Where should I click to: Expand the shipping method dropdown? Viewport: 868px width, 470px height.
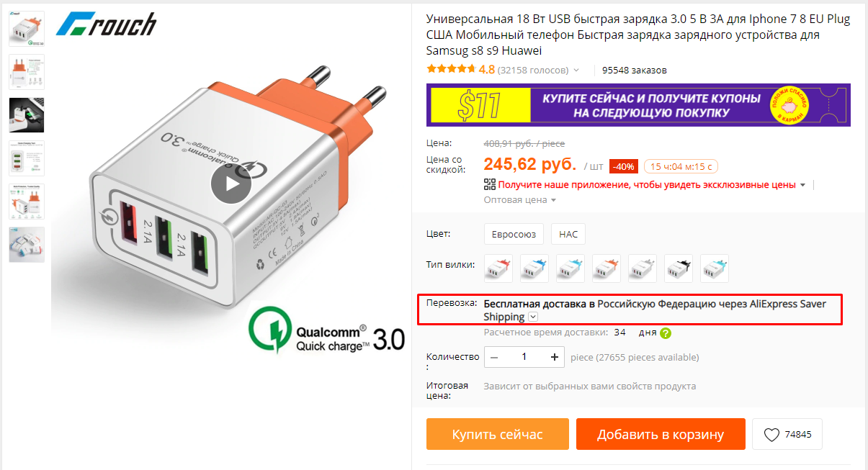[x=533, y=317]
